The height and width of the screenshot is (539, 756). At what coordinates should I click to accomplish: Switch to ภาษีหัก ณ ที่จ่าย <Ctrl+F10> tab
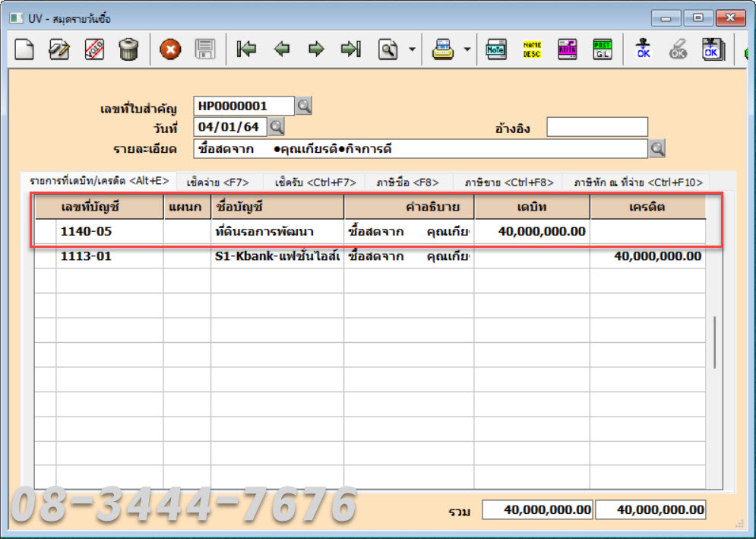click(x=638, y=182)
